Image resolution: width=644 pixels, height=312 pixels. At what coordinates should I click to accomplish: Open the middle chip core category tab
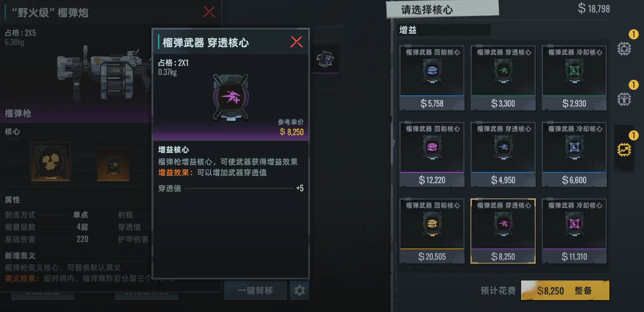(624, 99)
